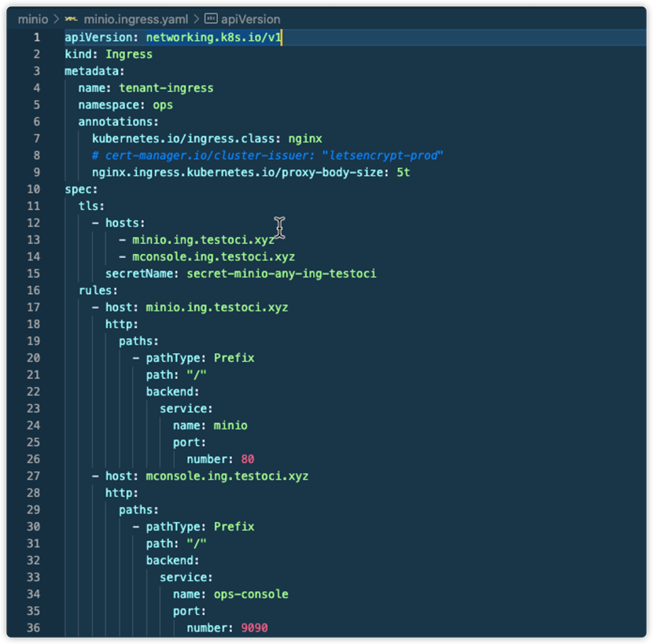Image resolution: width=653 pixels, height=644 pixels.
Task: Click Prefix pathType value on line 20
Action: click(x=234, y=358)
